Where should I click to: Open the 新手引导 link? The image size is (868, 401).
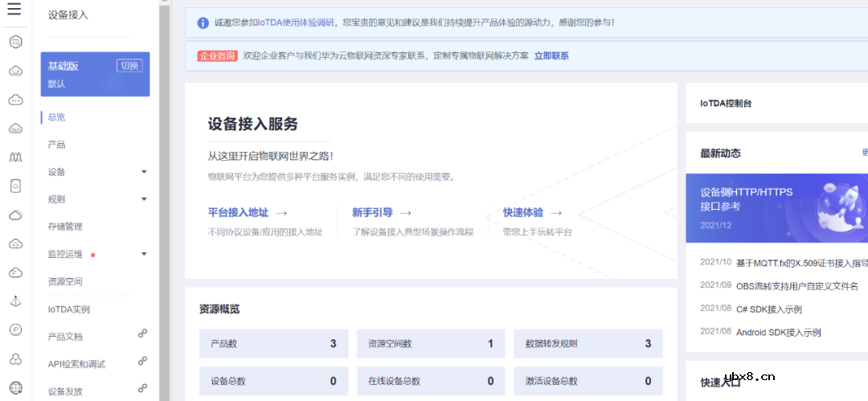tap(373, 213)
